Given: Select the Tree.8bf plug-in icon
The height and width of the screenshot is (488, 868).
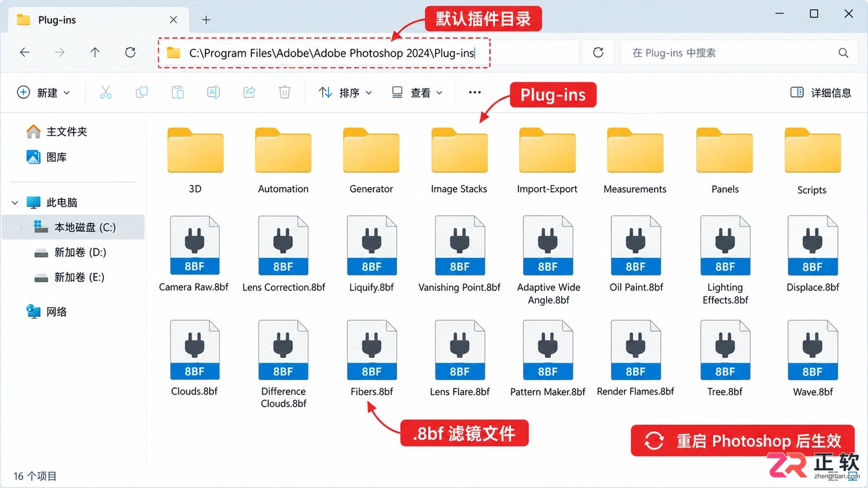Looking at the screenshot, I should (x=725, y=350).
